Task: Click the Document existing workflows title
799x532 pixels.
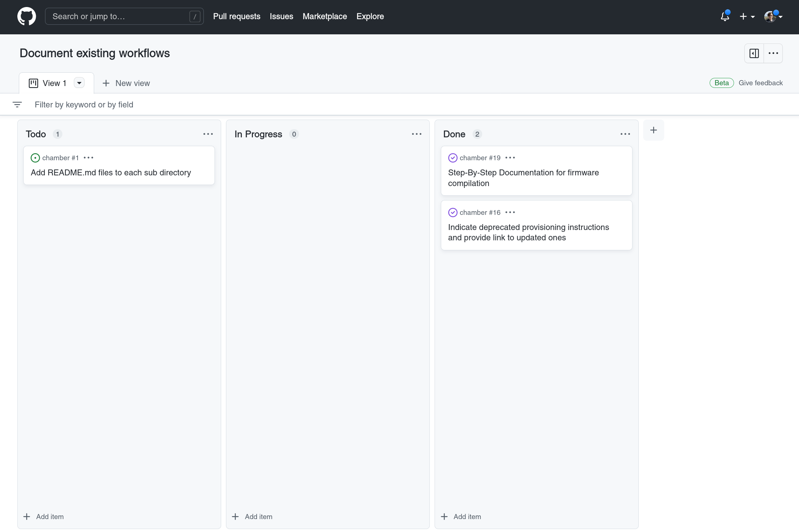Action: click(x=95, y=53)
